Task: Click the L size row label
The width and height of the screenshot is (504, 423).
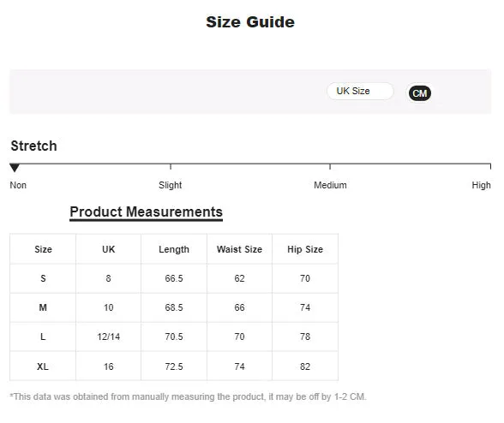Action: click(43, 337)
